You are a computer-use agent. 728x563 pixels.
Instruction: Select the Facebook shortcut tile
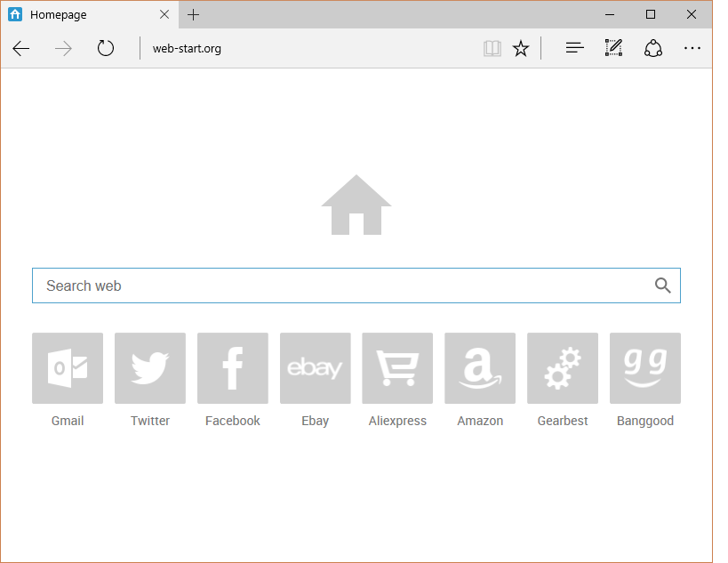233,368
